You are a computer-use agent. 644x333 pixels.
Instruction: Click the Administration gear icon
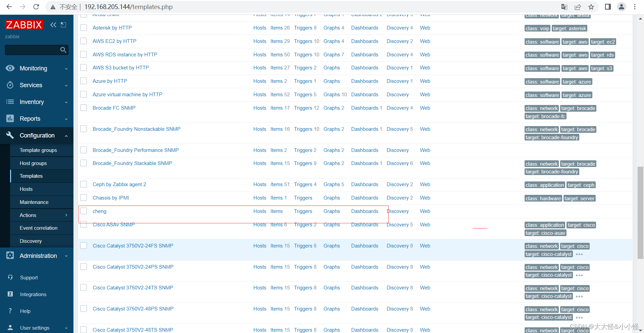click(x=10, y=256)
